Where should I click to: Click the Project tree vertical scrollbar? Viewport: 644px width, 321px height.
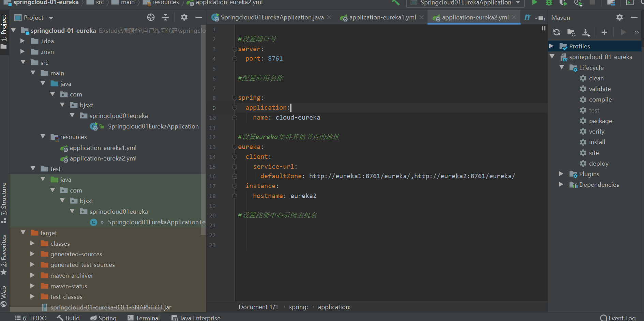coord(203,129)
